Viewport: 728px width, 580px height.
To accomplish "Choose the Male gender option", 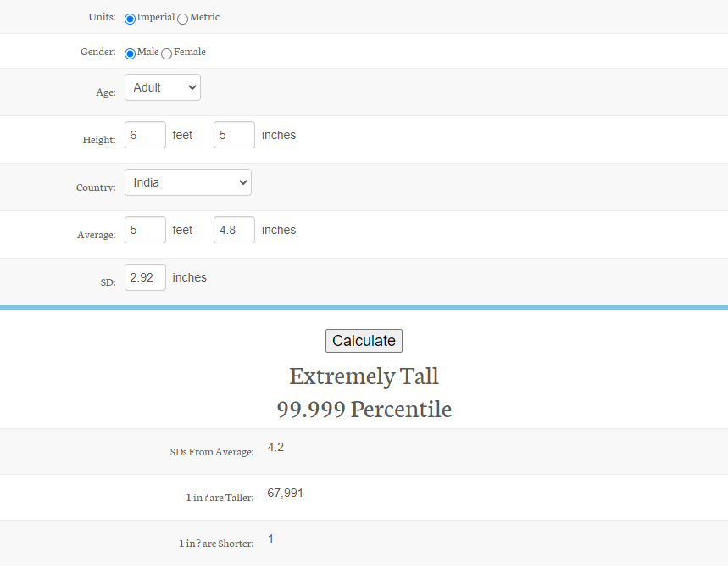I will pos(130,53).
